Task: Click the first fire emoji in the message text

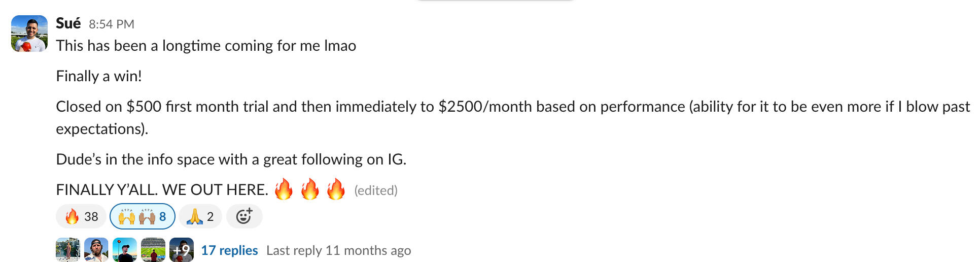Action: (x=284, y=189)
